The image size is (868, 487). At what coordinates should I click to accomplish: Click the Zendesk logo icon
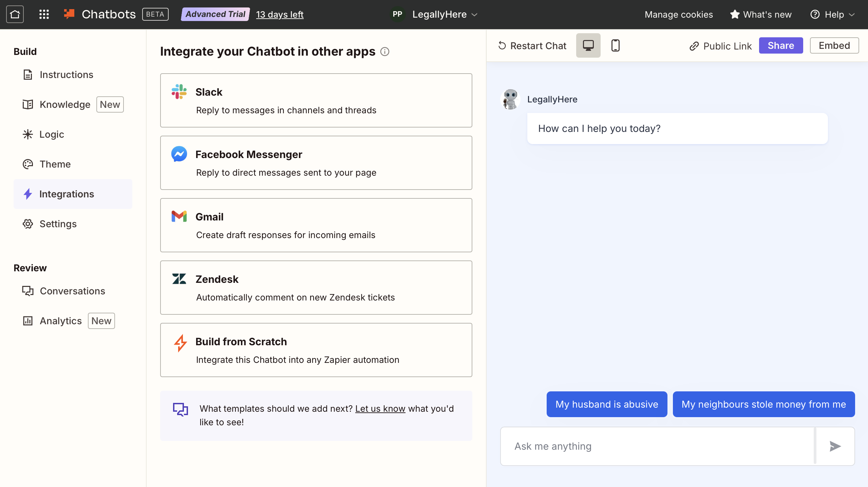coord(179,279)
